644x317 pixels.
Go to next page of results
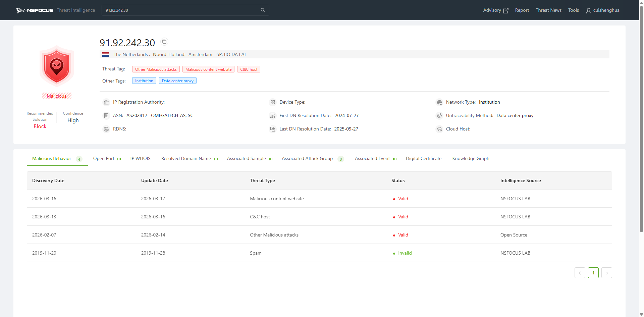[x=606, y=273]
